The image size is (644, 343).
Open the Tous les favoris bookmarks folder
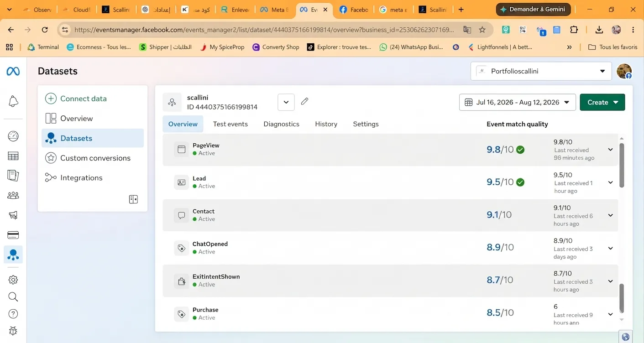tap(613, 47)
